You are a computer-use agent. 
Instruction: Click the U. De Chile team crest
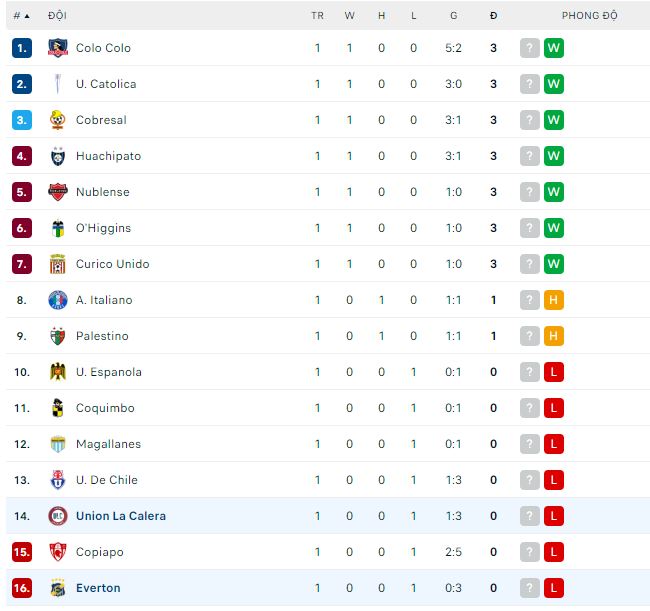click(x=57, y=480)
